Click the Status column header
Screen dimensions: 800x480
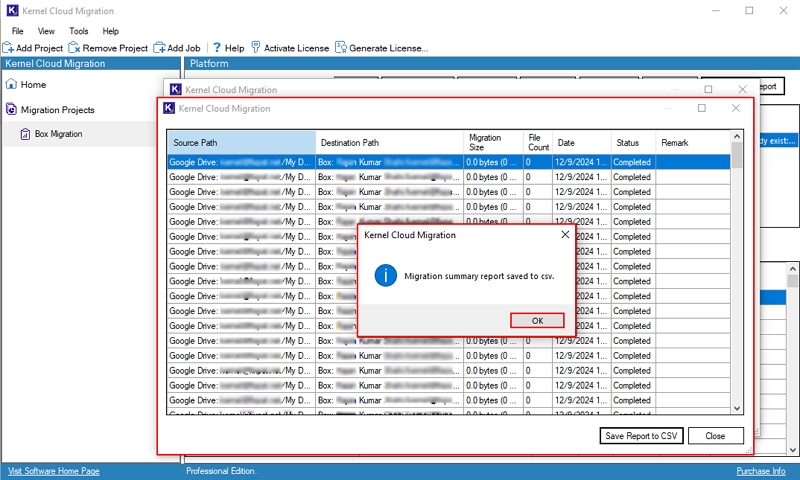(633, 143)
